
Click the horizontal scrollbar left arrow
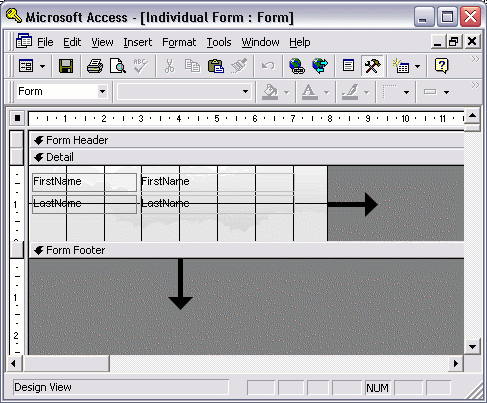coord(13,363)
